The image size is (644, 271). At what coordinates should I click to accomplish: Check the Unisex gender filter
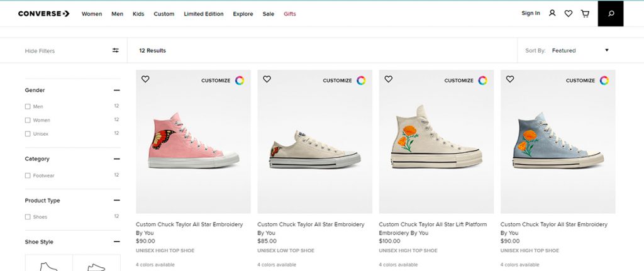click(28, 134)
